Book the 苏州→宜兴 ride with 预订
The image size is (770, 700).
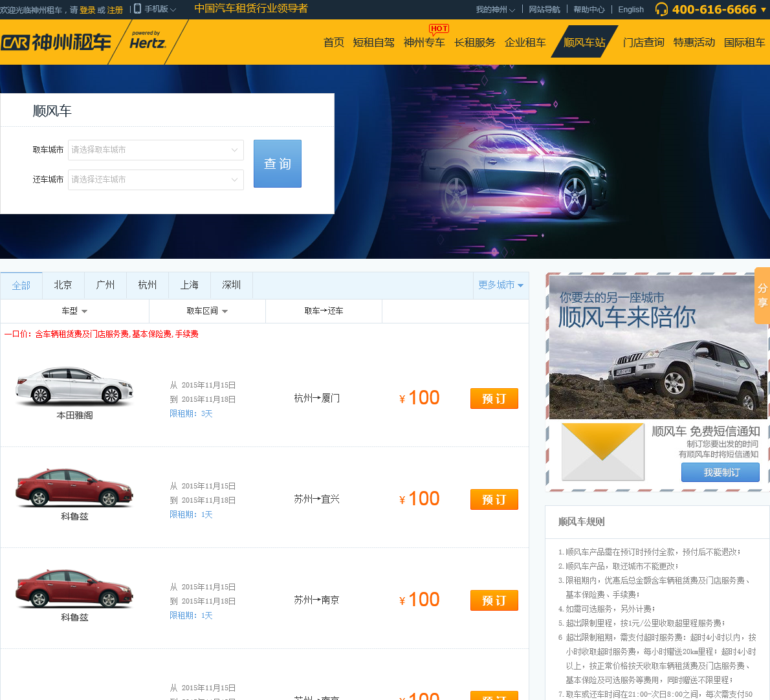point(494,499)
